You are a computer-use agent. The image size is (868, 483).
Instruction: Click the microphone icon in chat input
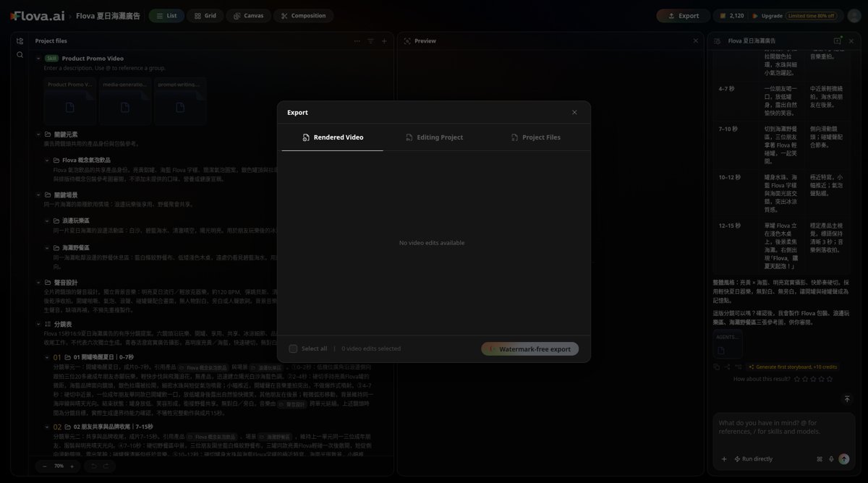pyautogui.click(x=831, y=459)
